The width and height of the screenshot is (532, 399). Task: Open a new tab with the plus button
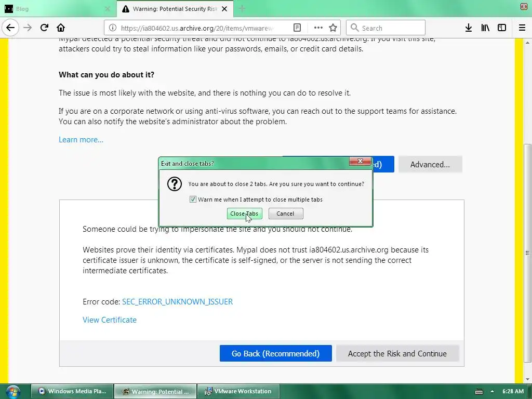point(242,9)
